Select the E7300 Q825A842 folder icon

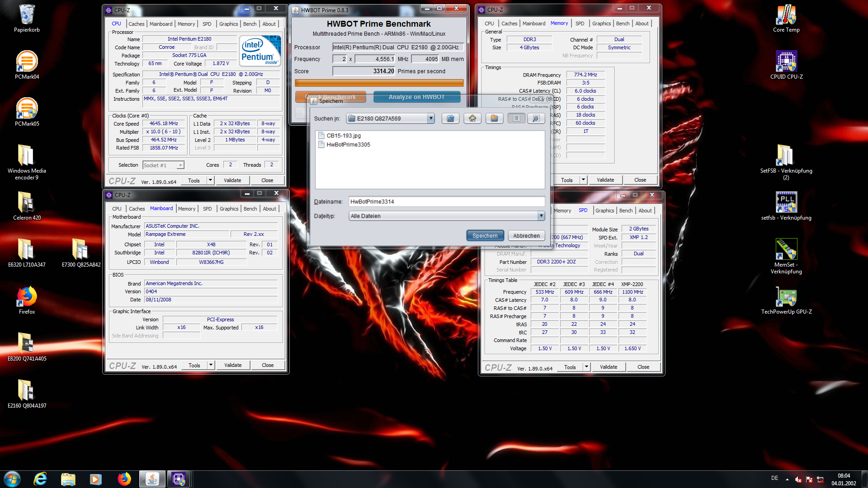click(x=81, y=253)
